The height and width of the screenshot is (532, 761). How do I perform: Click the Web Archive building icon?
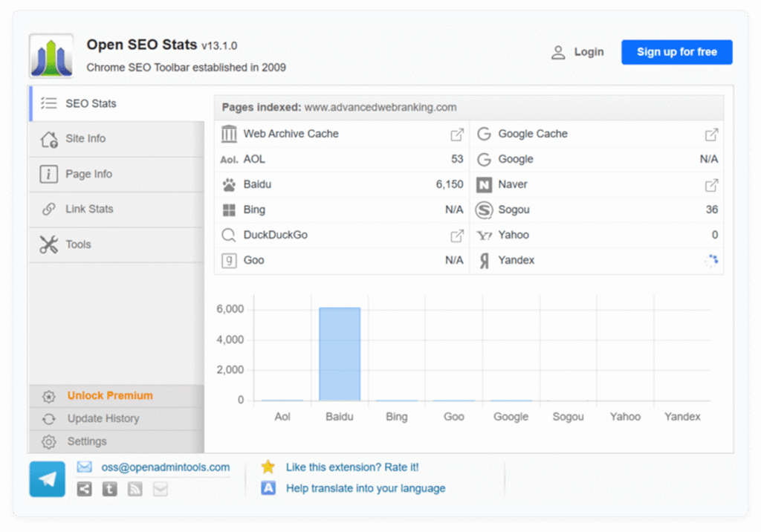(x=229, y=134)
